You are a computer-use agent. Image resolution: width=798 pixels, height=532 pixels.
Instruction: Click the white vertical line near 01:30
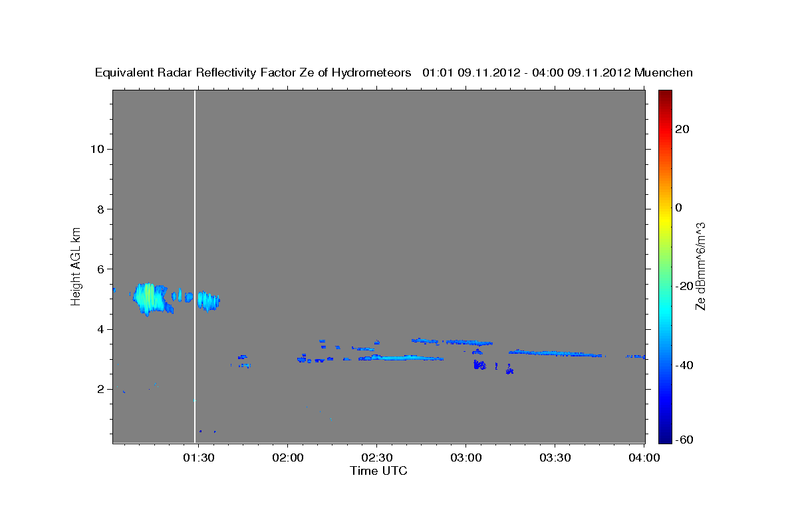coord(195,266)
